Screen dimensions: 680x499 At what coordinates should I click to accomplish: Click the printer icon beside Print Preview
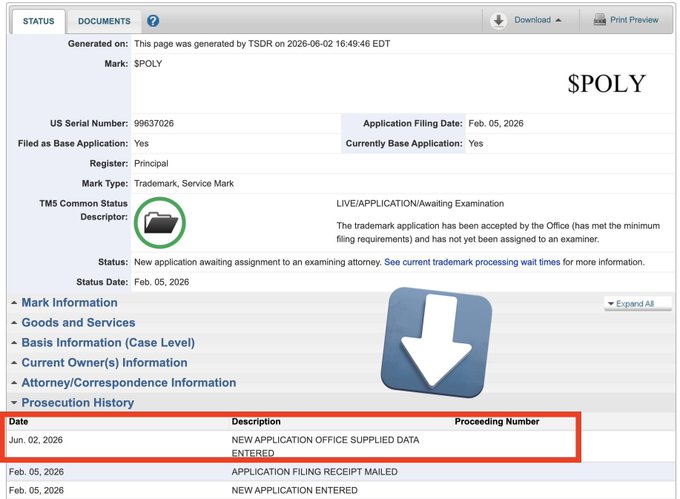pos(600,20)
